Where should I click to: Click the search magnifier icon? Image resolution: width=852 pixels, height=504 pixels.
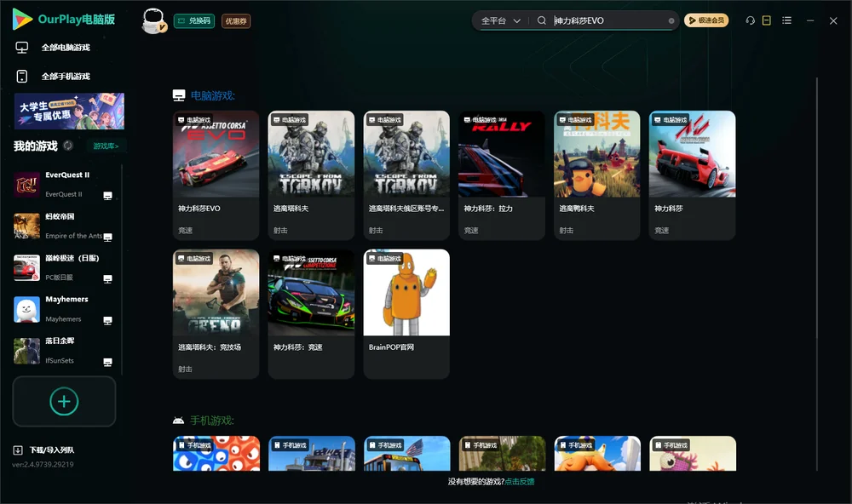(x=542, y=20)
